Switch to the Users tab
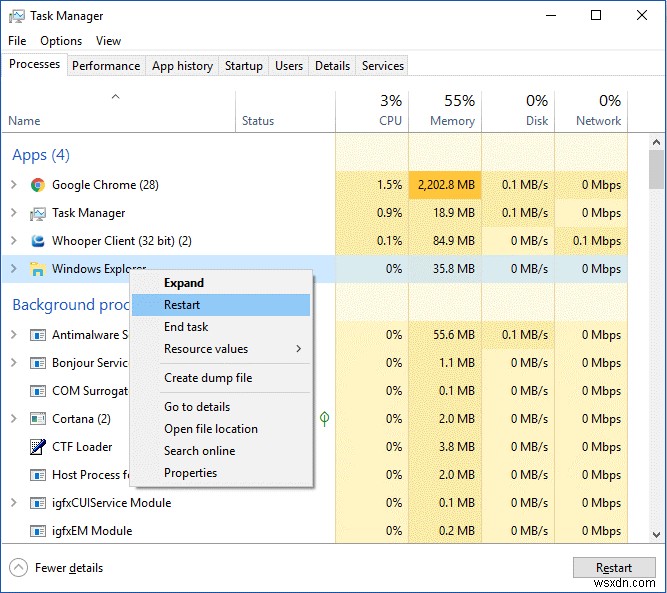Screen dimensions: 667x593 click(289, 66)
